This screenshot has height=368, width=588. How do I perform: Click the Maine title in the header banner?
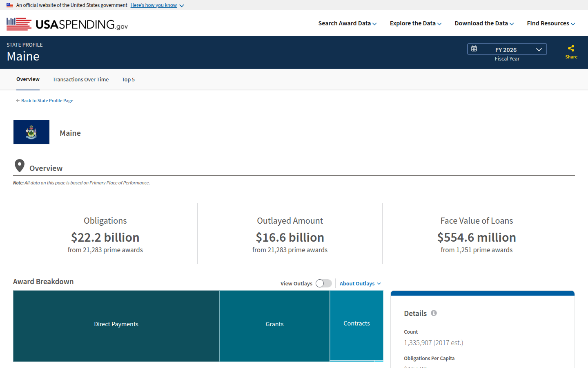point(23,56)
